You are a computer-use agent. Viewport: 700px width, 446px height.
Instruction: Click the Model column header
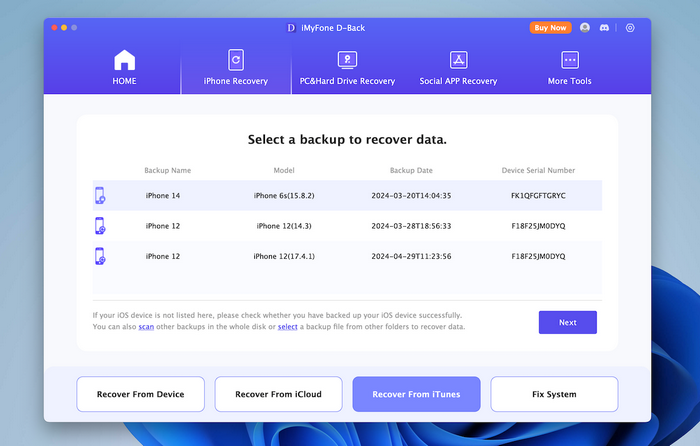coord(284,171)
